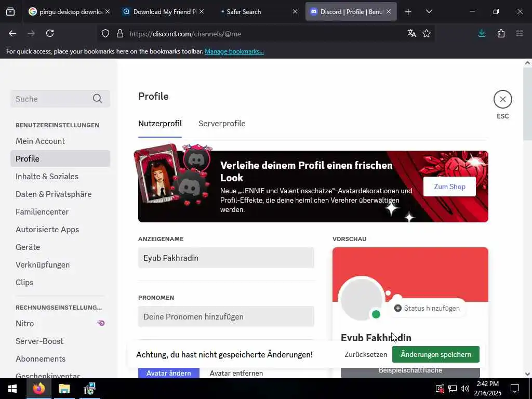Click the Avatar ändern button
Image resolution: width=532 pixels, height=399 pixels.
[x=169, y=373]
